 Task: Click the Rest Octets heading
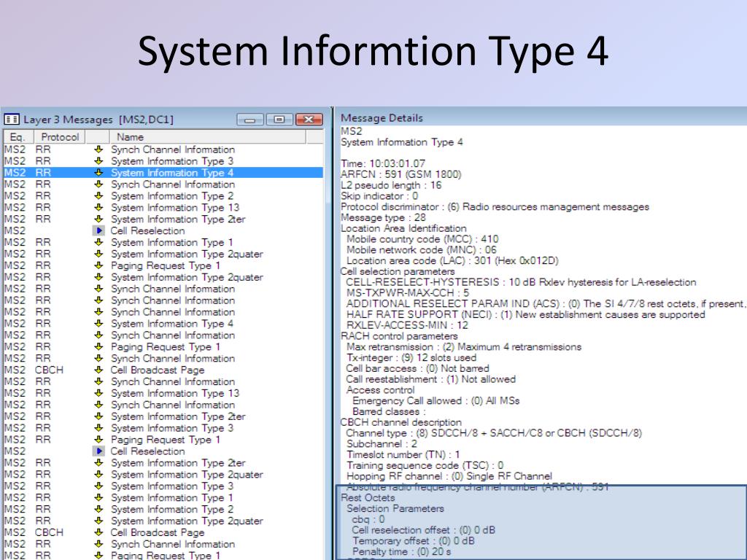coord(368,497)
